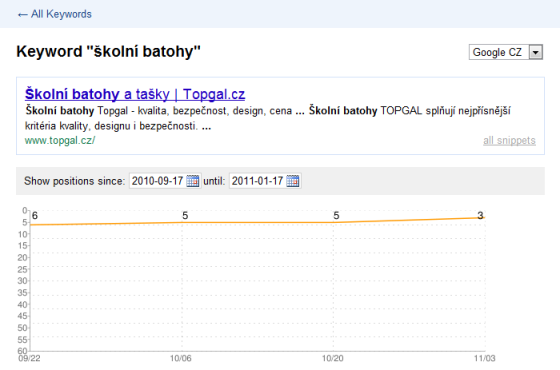Open the Školní batohy a tašky Topgal.cz result
This screenshot has height=370, width=560.
(x=135, y=94)
